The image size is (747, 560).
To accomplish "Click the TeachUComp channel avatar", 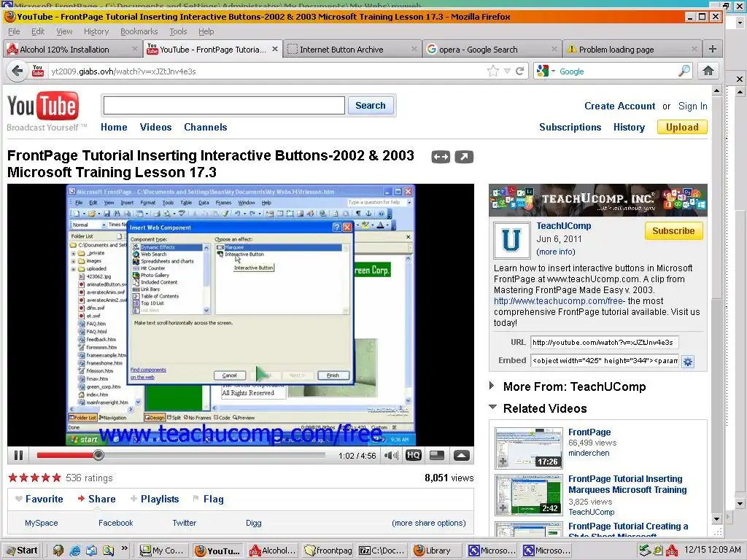I will pyautogui.click(x=511, y=241).
